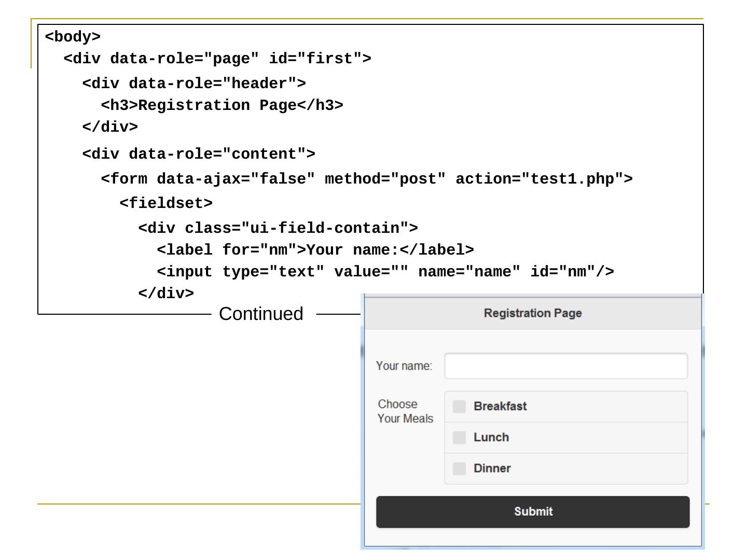Enable the Dinner checkbox option
This screenshot has width=747, height=560.
pyautogui.click(x=459, y=469)
